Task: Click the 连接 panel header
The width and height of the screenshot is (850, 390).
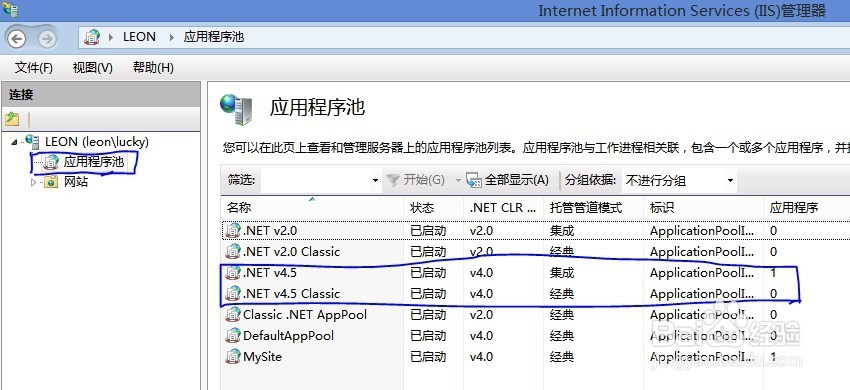Action: (101, 95)
